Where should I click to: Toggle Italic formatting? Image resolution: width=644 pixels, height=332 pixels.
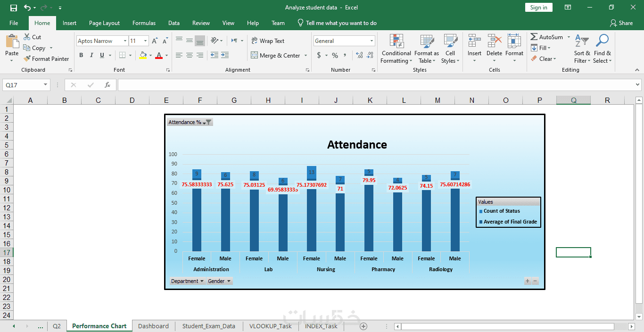point(91,55)
